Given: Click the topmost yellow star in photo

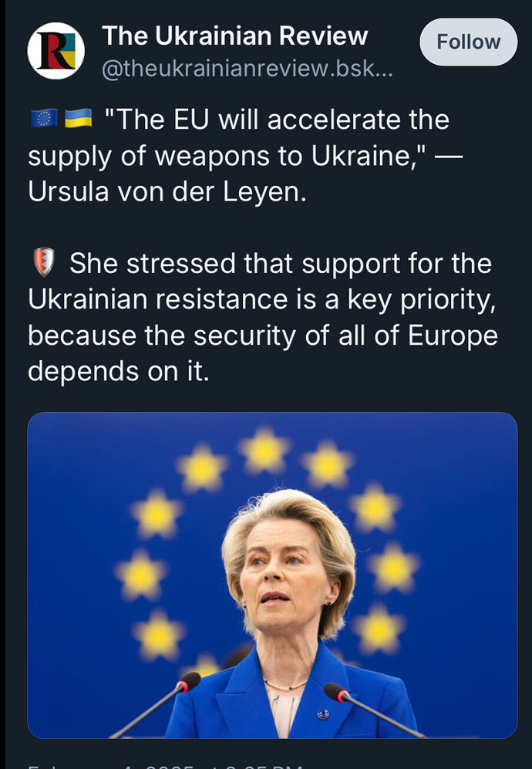Looking at the screenshot, I should tap(264, 450).
